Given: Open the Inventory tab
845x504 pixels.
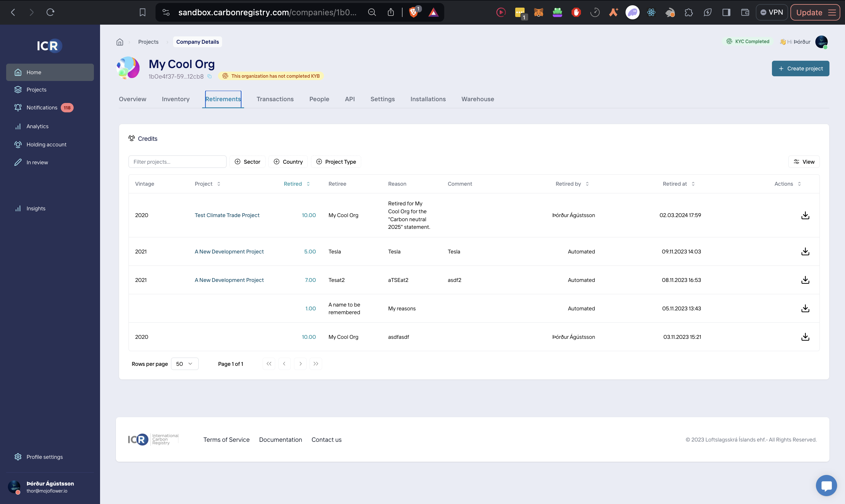Looking at the screenshot, I should tap(175, 99).
